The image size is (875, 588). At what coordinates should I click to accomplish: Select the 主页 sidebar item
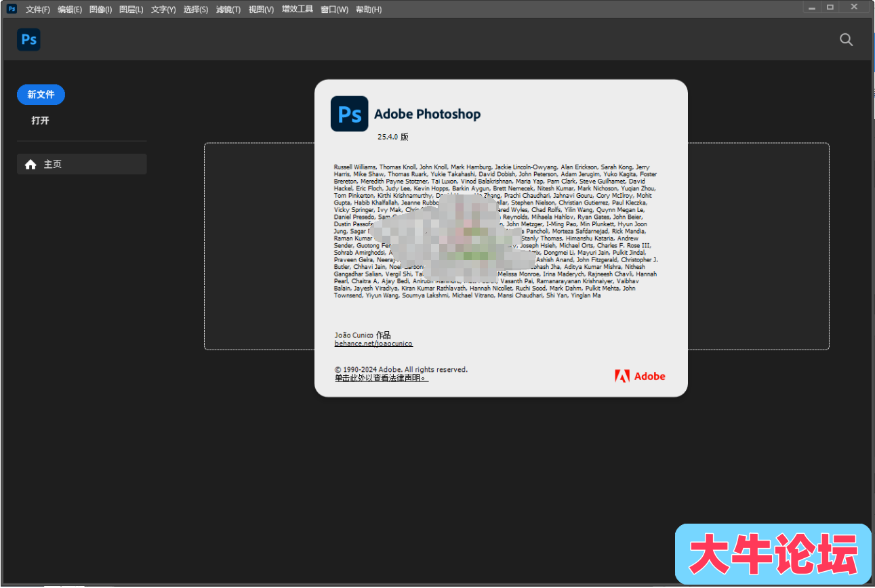pos(81,164)
